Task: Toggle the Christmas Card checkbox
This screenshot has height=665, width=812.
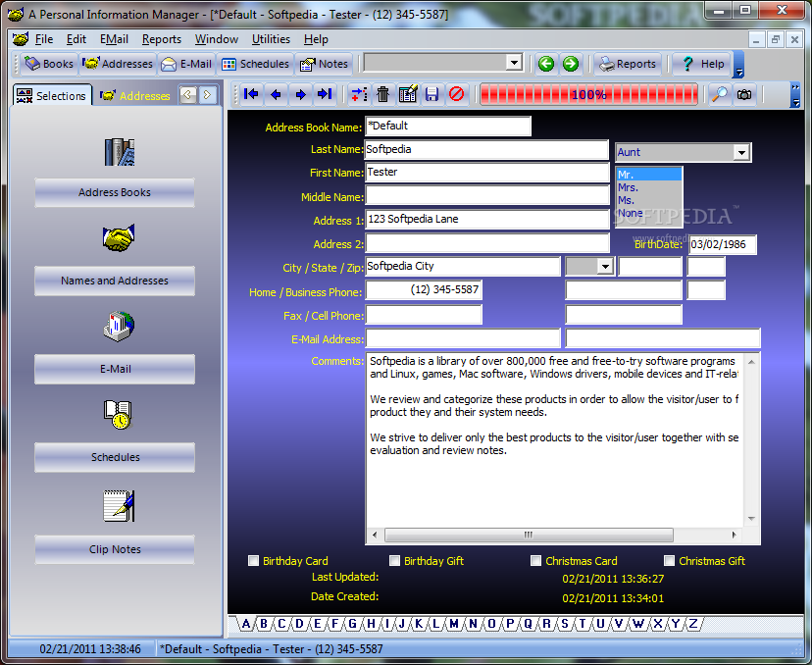Action: coord(536,561)
